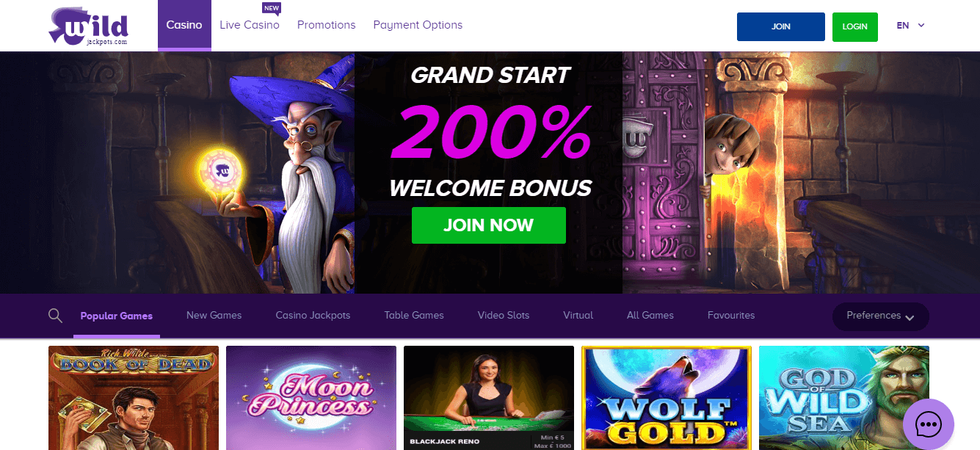Open the Moon Princess game thumbnail
Image resolution: width=980 pixels, height=450 pixels.
[311, 398]
